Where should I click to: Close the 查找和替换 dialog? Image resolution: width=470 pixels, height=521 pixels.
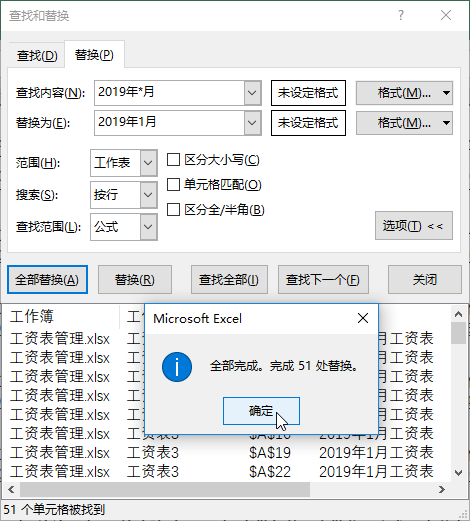tap(446, 15)
